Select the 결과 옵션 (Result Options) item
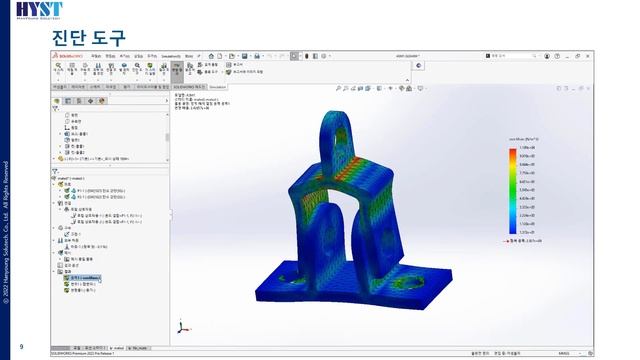This screenshot has height=360, width=640. 68,265
